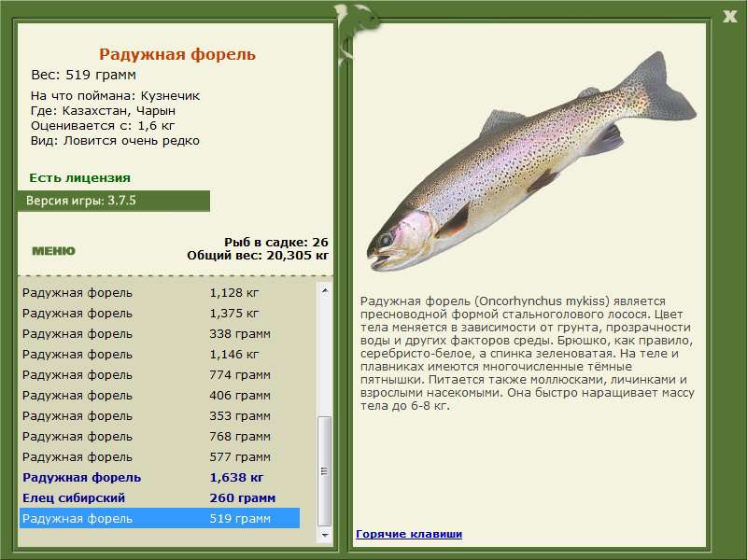Select Радужная форель 1,128 кг row
Screen dimensions: 747x560
point(160,293)
